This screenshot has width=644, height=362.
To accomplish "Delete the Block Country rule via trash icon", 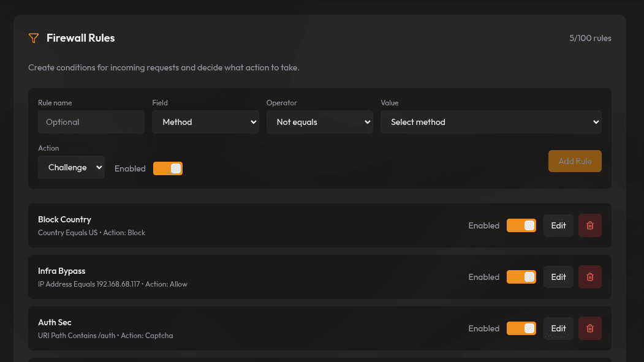I will [x=589, y=225].
